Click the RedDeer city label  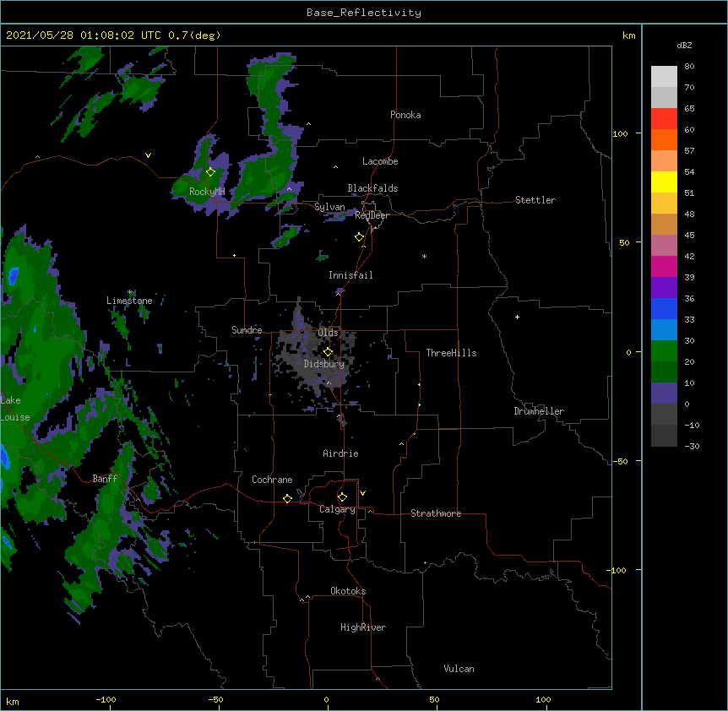pyautogui.click(x=372, y=215)
